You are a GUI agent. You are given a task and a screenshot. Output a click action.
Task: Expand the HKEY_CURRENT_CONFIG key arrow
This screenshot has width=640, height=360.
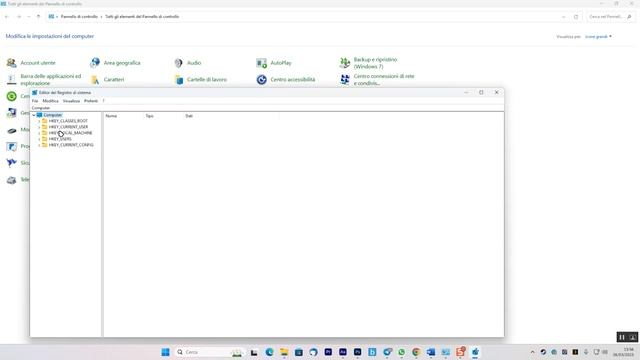click(39, 145)
